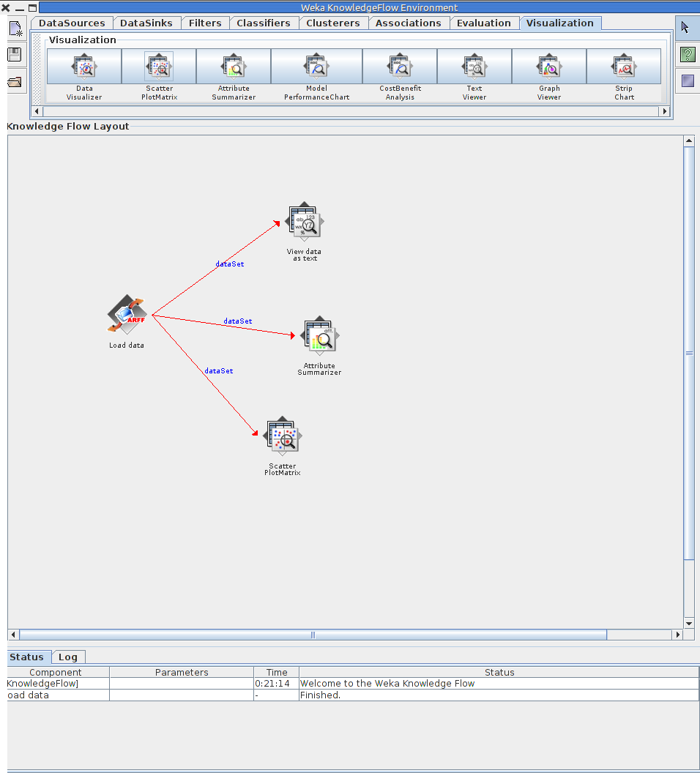Image resolution: width=700 pixels, height=773 pixels.
Task: Switch to the Filters tab
Action: coord(205,23)
